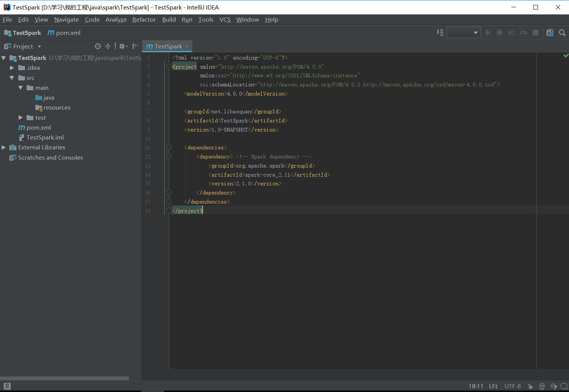Click pom.xml breadcrumb in navigation bar
Image resolution: width=569 pixels, height=392 pixels.
[x=64, y=33]
